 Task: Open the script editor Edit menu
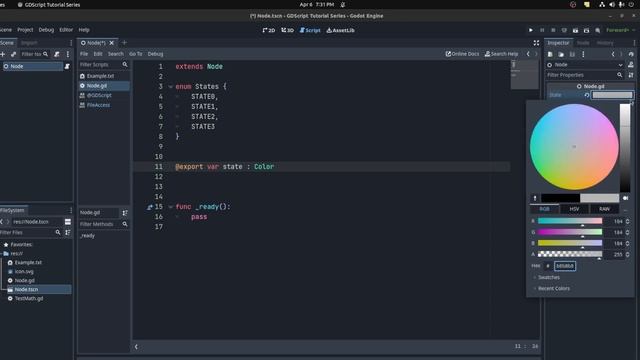pos(98,54)
